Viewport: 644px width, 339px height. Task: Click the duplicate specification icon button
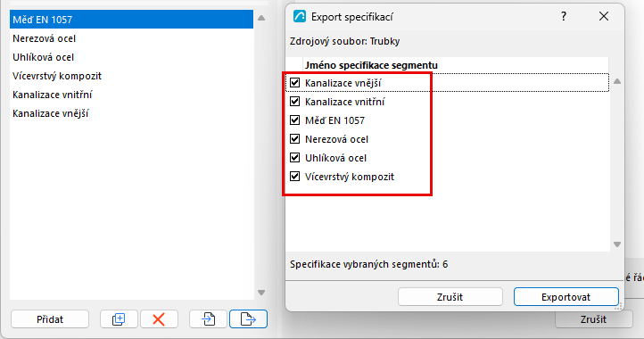[x=119, y=319]
